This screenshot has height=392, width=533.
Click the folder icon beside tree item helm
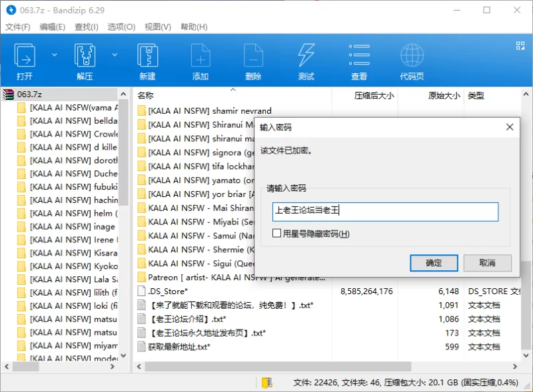coord(21,214)
